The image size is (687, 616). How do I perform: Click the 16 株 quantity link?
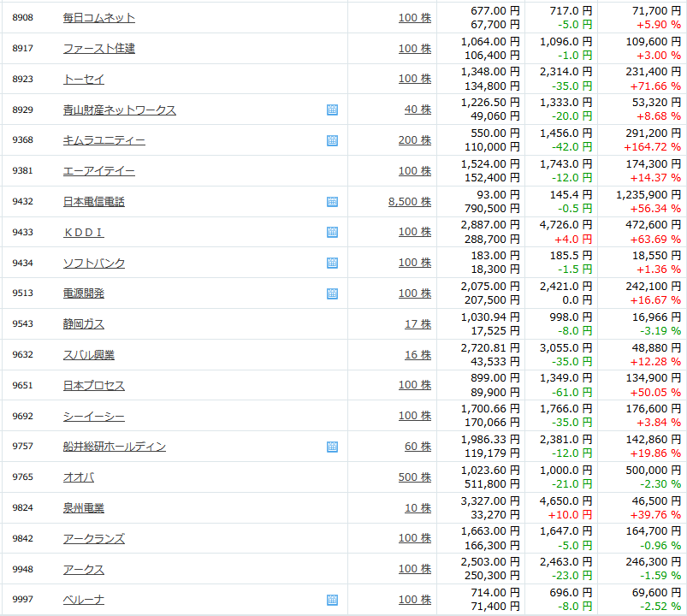[x=418, y=354]
